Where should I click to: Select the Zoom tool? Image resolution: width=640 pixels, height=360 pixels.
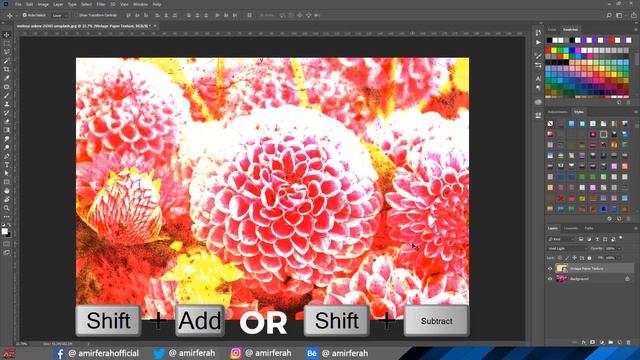(7, 208)
